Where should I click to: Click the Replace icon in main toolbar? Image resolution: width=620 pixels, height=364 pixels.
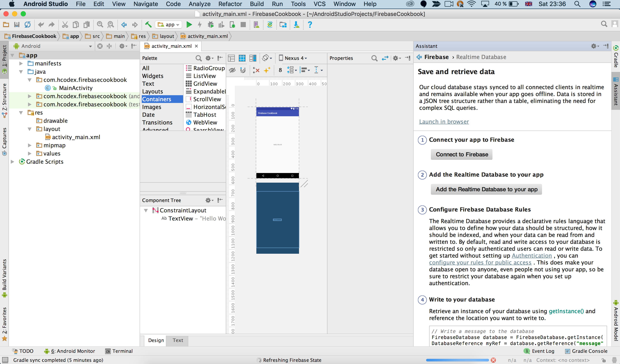pos(111,25)
